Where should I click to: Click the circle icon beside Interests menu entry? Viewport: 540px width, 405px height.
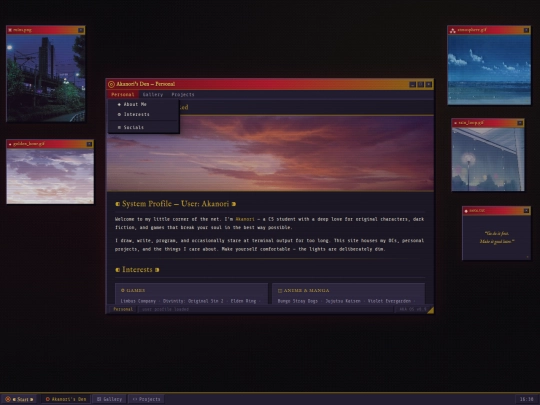(x=119, y=114)
